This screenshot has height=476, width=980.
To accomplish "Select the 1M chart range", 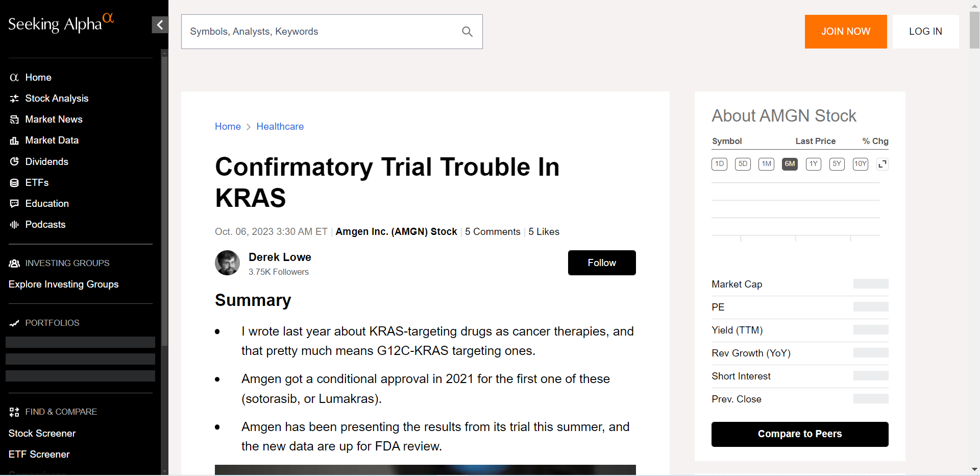I will pos(766,164).
